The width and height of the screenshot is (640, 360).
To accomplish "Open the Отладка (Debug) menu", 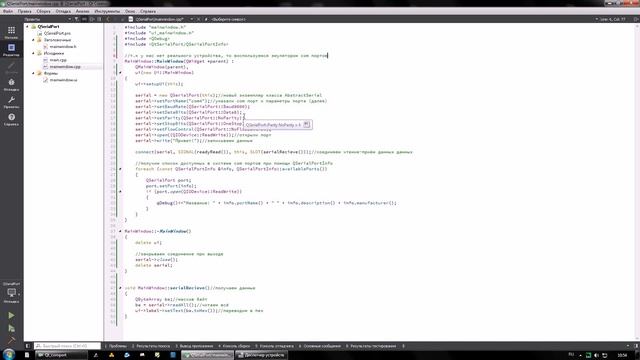I will click(x=63, y=11).
